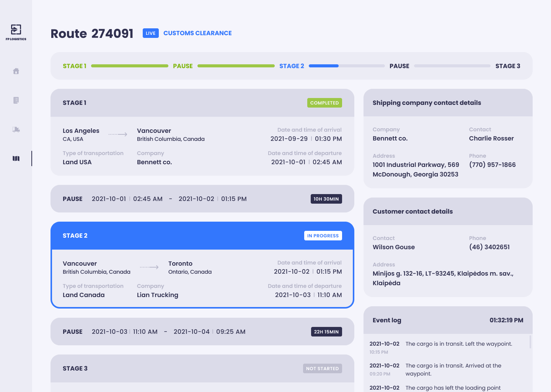
Task: Click the arrow between Vancouver and Toronto
Action: pyautogui.click(x=149, y=267)
